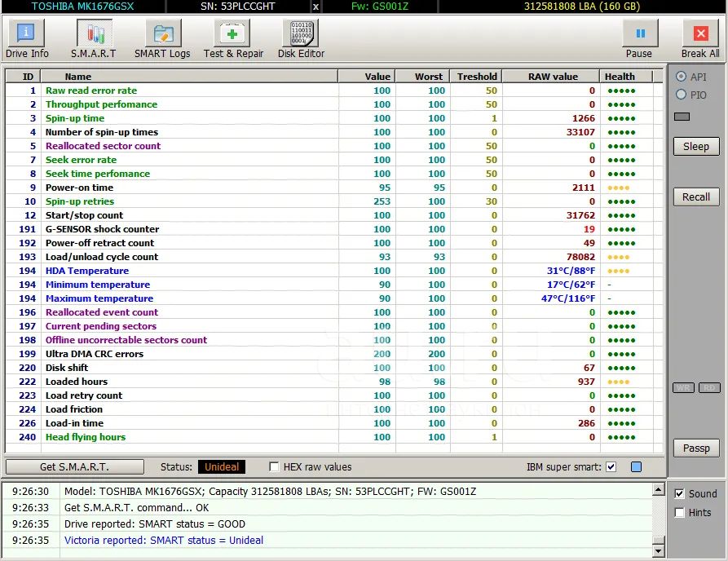Select the Current pending sectors row
The height and width of the screenshot is (561, 728).
(333, 326)
